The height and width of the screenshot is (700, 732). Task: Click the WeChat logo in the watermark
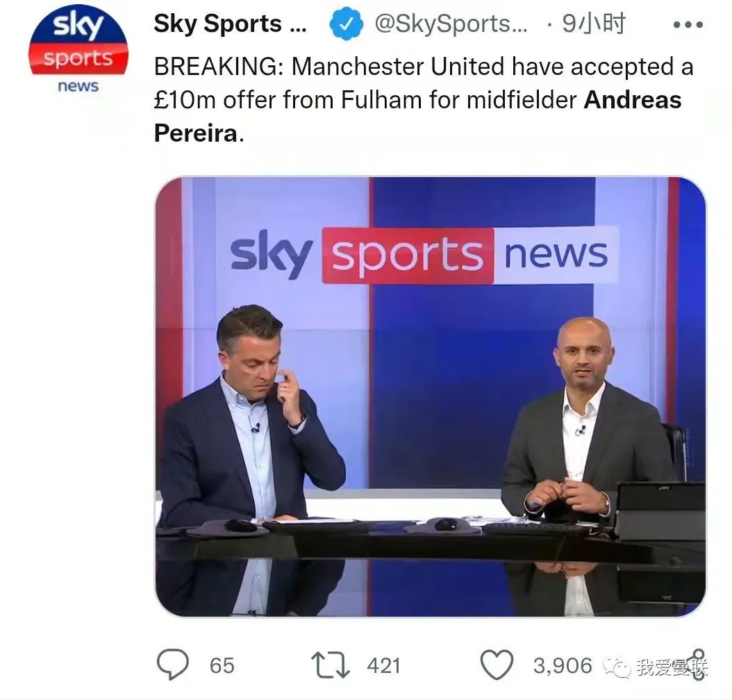pyautogui.click(x=617, y=667)
